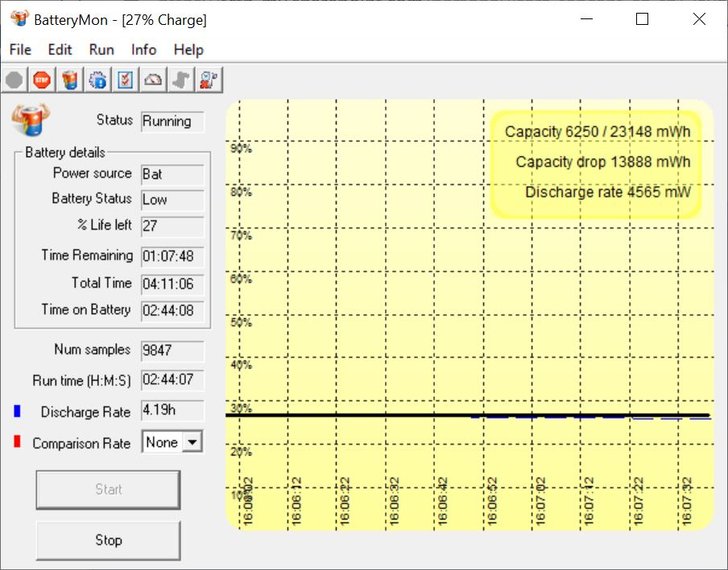
Task: Click the Comparison Rate label
Action: click(81, 443)
